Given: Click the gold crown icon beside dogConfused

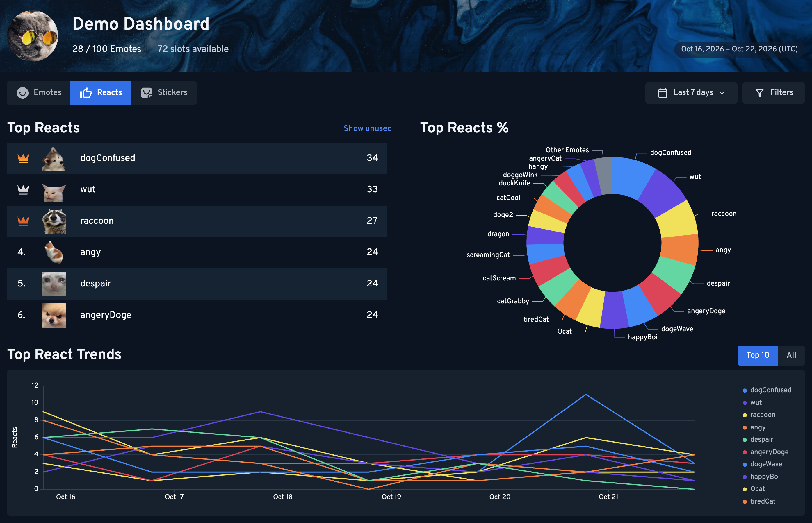Looking at the screenshot, I should click(x=23, y=158).
